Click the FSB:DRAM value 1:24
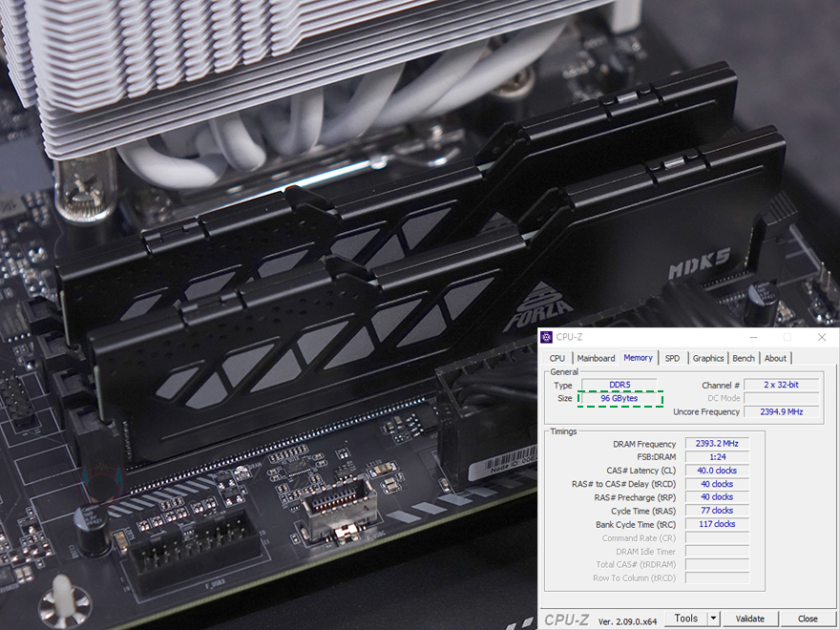The image size is (840, 630). [717, 457]
